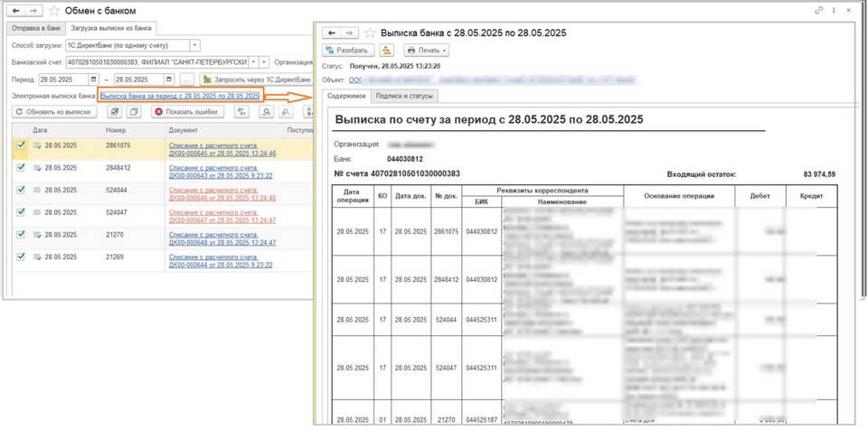Image resolution: width=868 pixels, height=430 pixels.
Task: Toggle checkbox for row number 524044
Action: (x=20, y=190)
